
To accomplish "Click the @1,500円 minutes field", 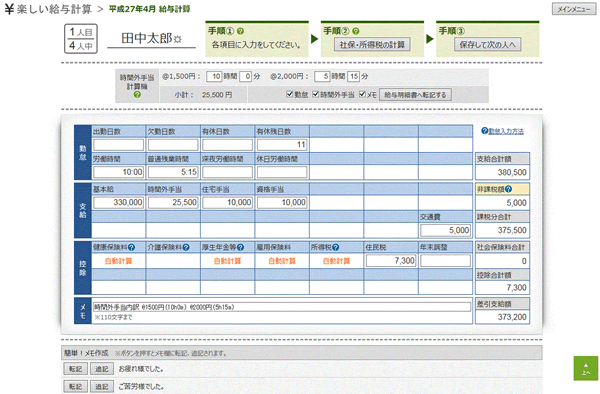I will (x=246, y=77).
